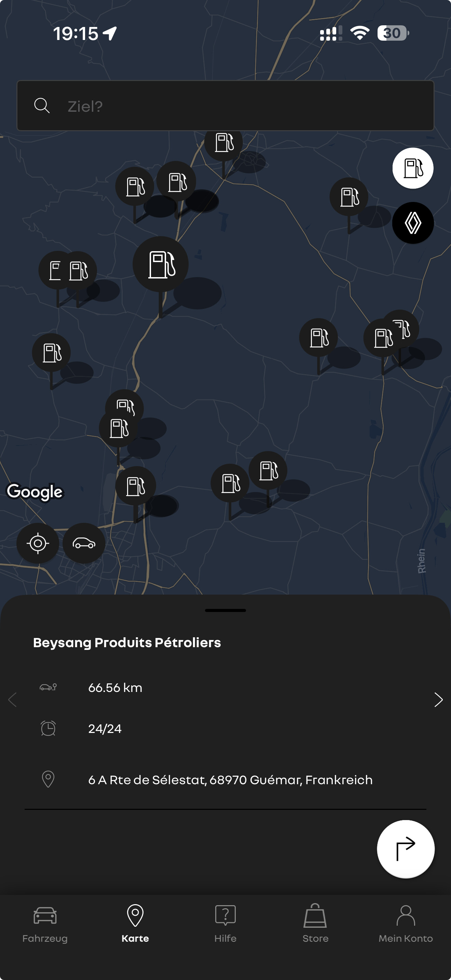Screen dimensions: 451x980
Task: Show next station with right chevron
Action: pos(438,699)
